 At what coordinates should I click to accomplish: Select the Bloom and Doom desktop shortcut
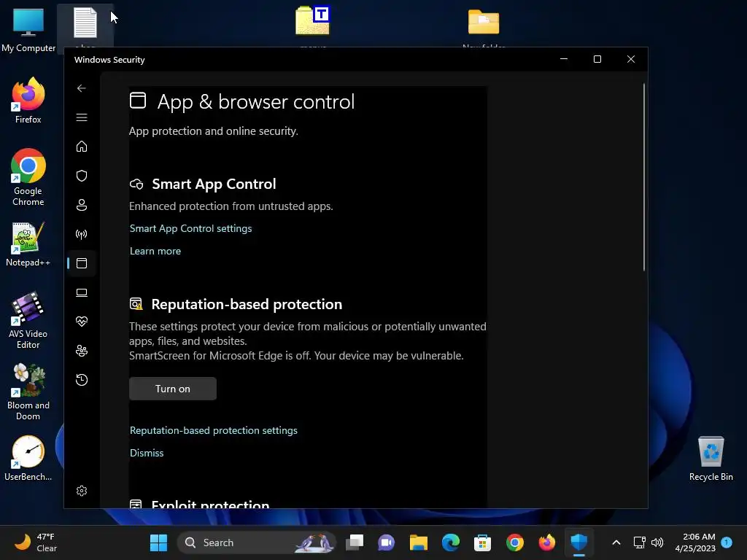[x=28, y=392]
